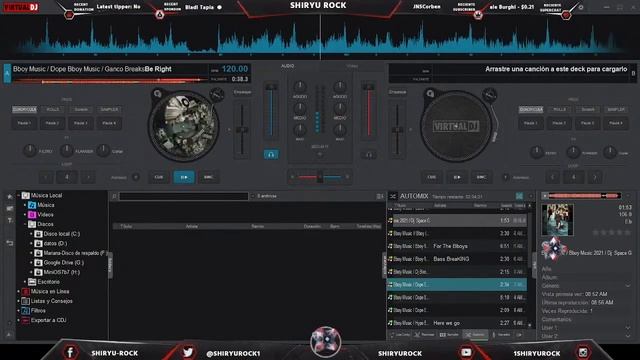The image size is (640, 360).
Task: Double the left deck loop length
Action: click(88, 177)
